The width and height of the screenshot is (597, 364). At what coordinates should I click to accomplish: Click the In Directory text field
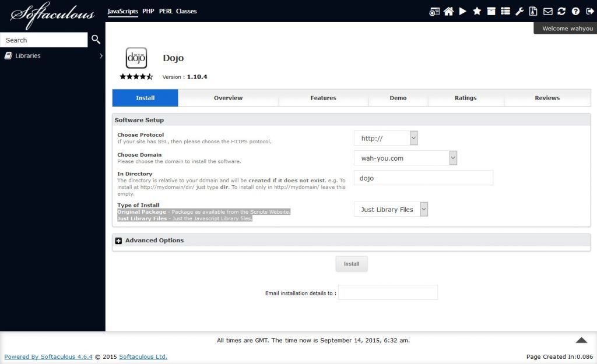point(423,178)
